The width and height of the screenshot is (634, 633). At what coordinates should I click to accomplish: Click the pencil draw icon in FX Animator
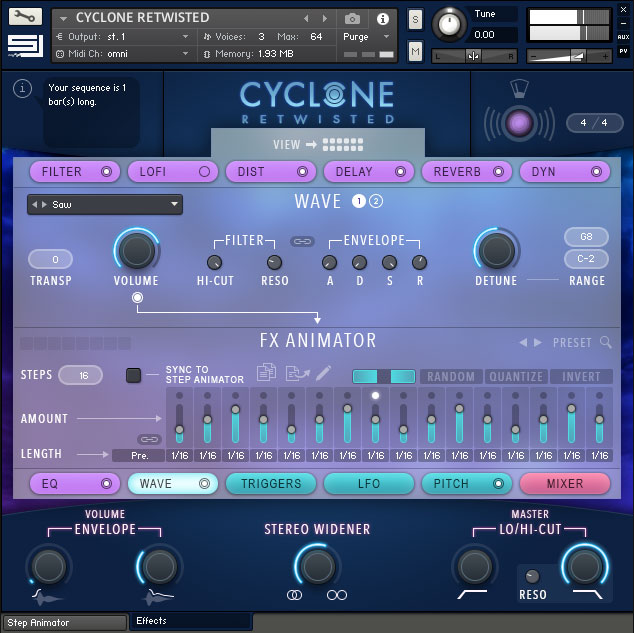point(324,374)
